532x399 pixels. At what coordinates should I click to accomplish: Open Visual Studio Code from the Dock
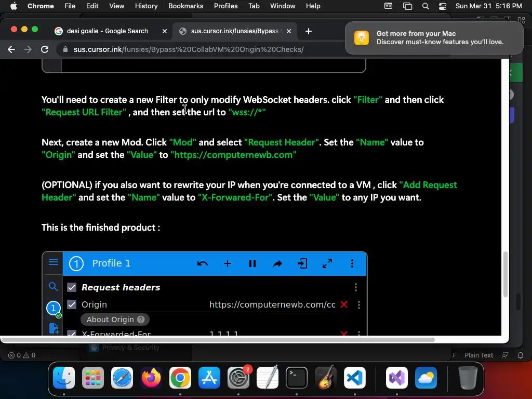pos(354,378)
